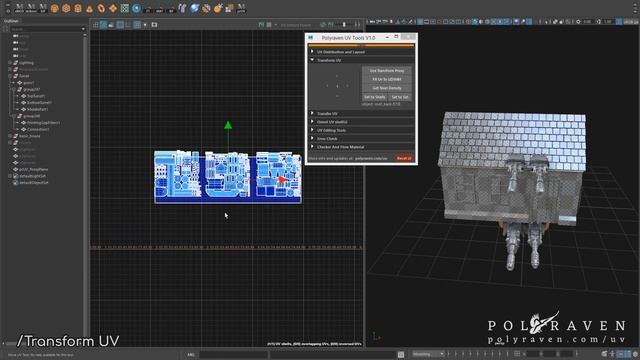
Task: Click the polygon sphere shelf icon
Action: 54,8
